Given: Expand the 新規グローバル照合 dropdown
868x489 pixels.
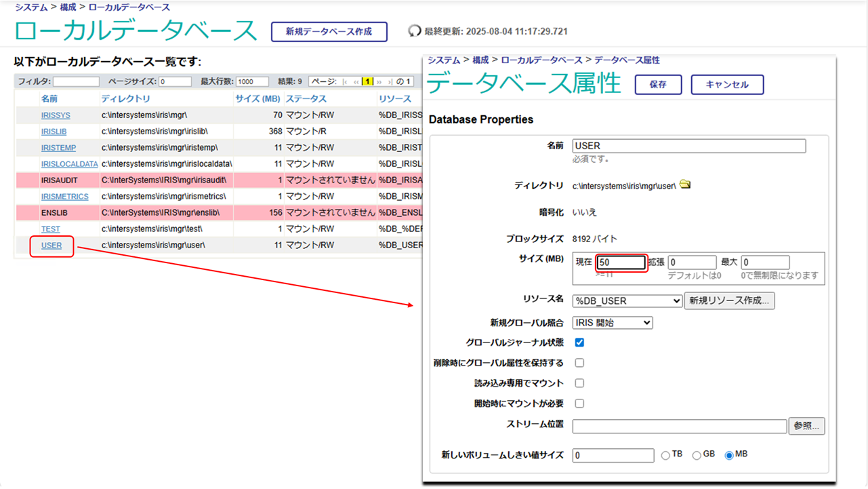Looking at the screenshot, I should 613,323.
